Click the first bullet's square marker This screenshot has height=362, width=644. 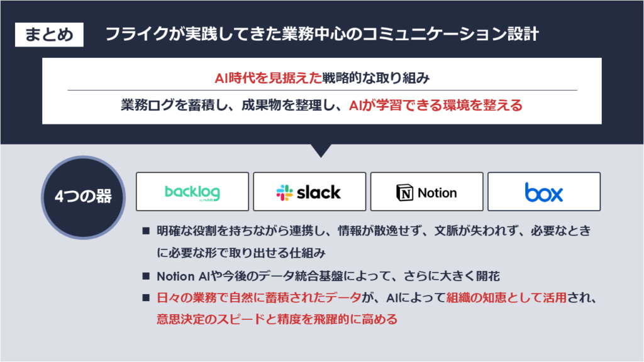click(145, 231)
